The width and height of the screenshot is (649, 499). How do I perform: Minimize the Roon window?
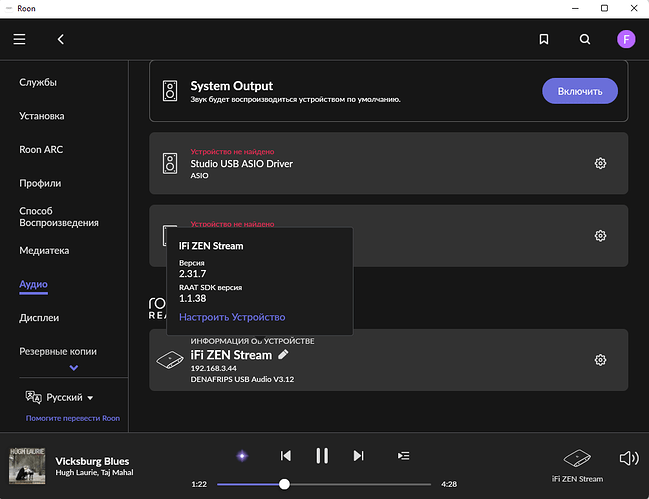pyautogui.click(x=575, y=8)
